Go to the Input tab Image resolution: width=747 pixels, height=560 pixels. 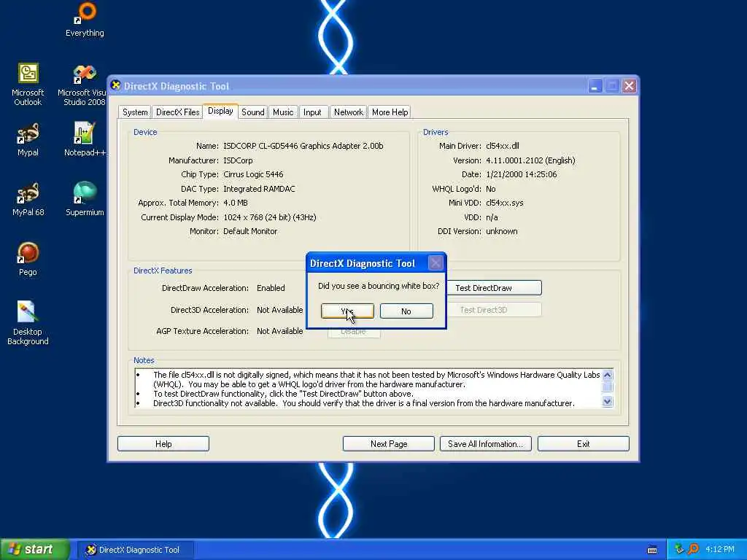click(312, 112)
